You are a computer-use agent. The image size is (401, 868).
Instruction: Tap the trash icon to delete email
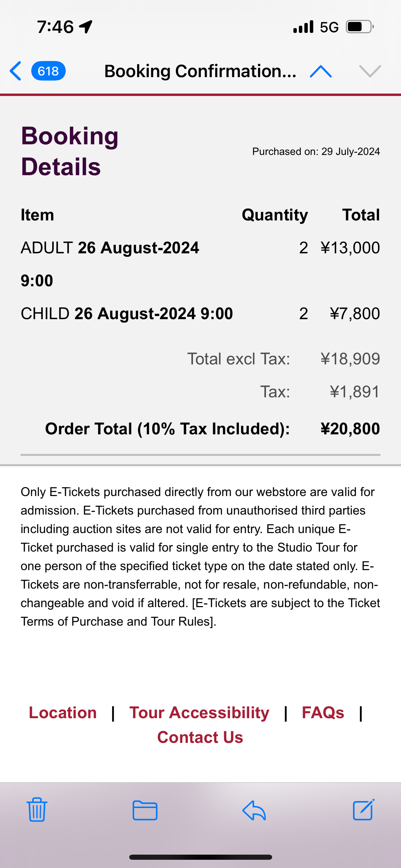pyautogui.click(x=37, y=810)
